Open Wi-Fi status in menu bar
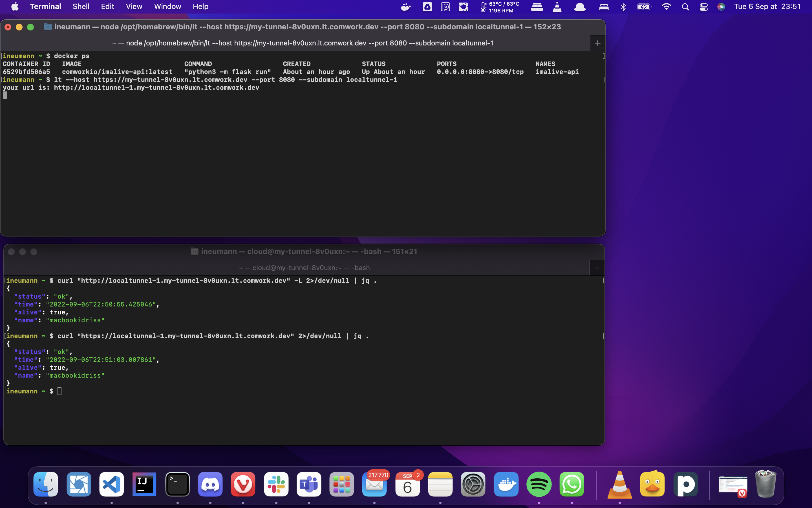812x508 pixels. (x=667, y=7)
